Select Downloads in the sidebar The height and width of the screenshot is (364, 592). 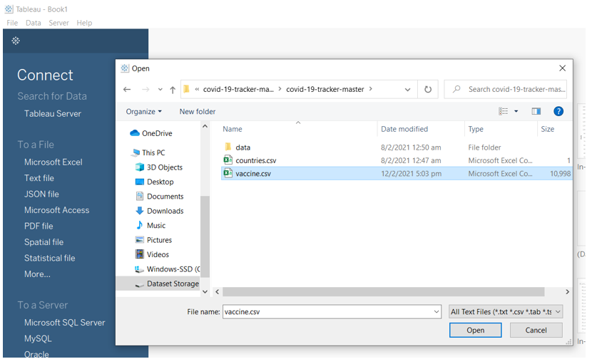[x=165, y=211]
